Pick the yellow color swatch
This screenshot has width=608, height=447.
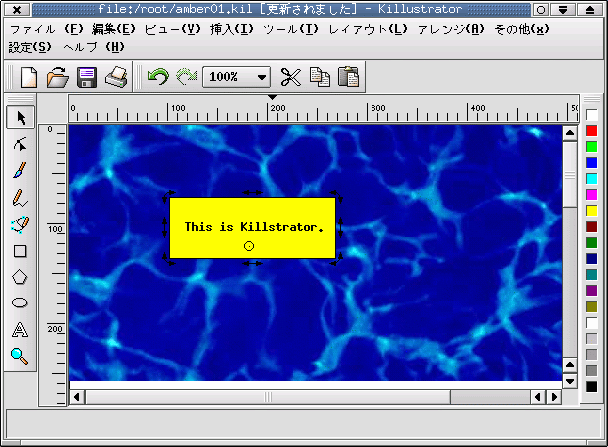click(591, 211)
